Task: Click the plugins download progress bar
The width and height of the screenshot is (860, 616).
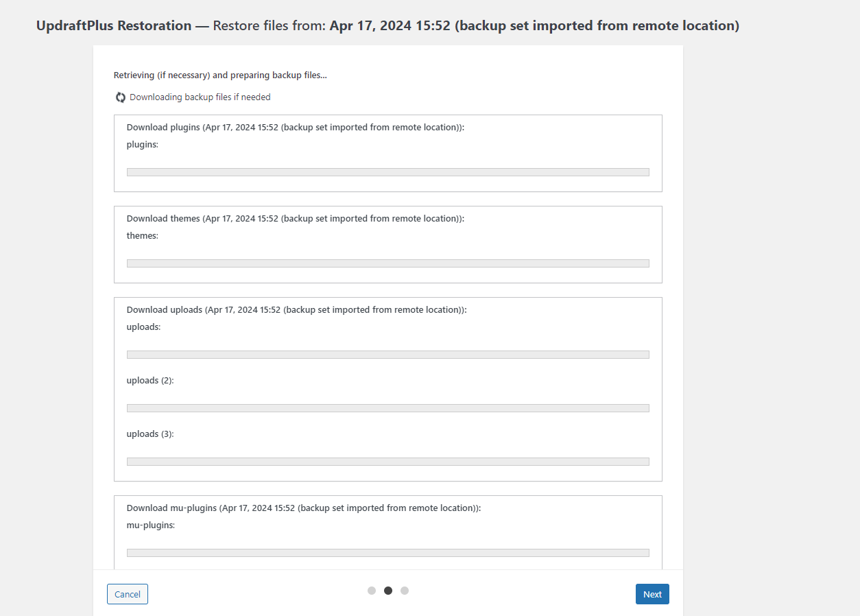Action: click(388, 172)
